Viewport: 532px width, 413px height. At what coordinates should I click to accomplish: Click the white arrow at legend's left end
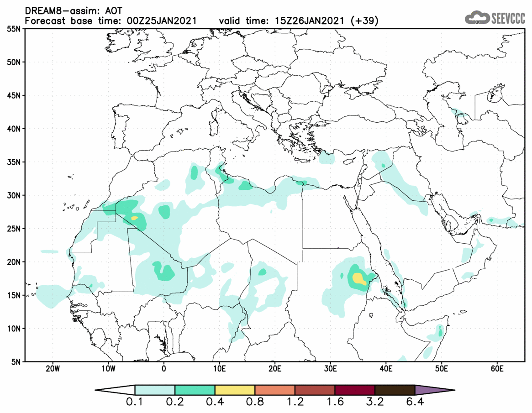[x=115, y=390]
